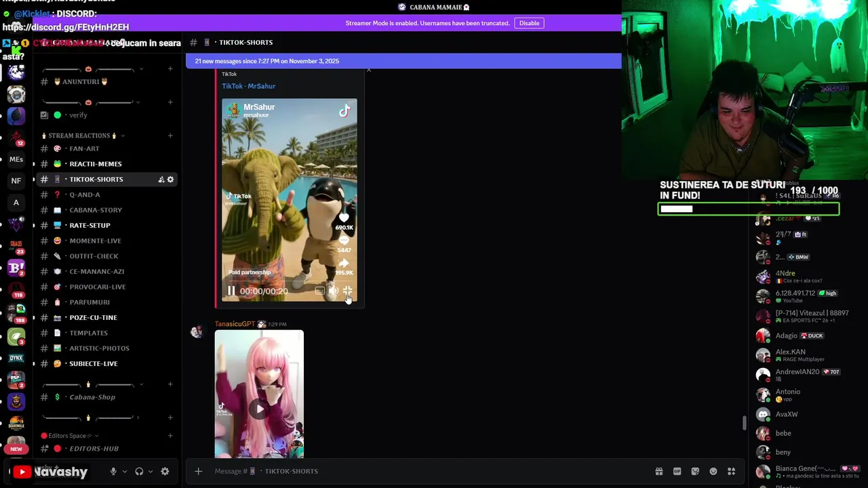Invite people to the TIKTOK-SHORTS channel
This screenshot has width=868, height=488.
(161, 180)
